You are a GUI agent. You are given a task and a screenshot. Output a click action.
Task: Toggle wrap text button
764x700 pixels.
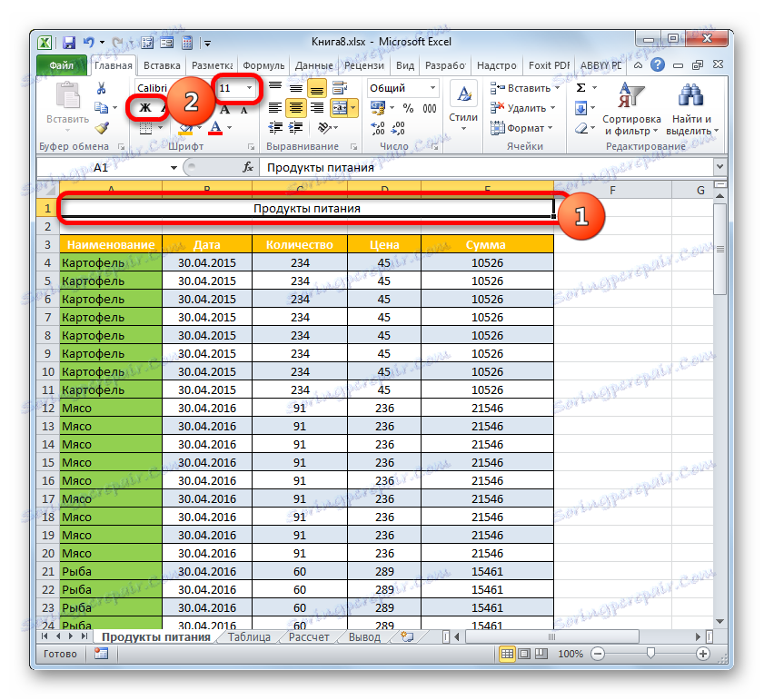click(340, 88)
